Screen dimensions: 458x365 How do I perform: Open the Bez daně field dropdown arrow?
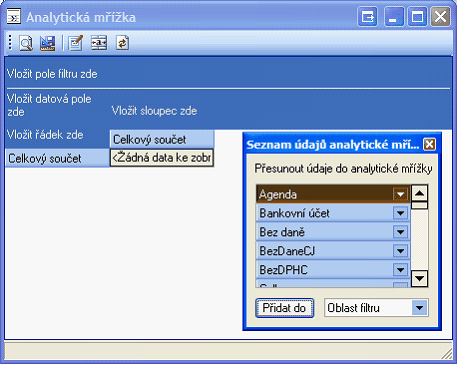[400, 232]
